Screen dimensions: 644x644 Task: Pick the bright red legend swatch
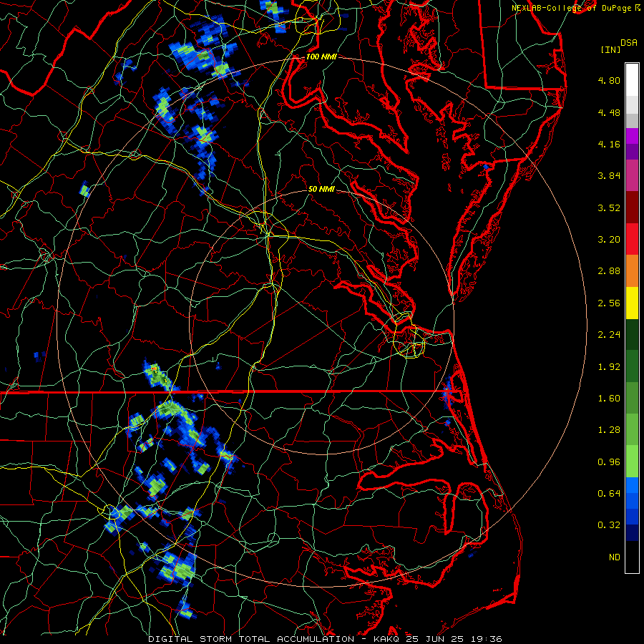(x=632, y=239)
